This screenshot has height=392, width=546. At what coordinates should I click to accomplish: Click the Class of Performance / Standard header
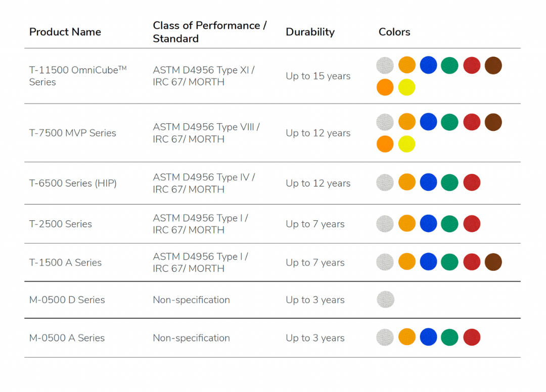click(x=209, y=32)
